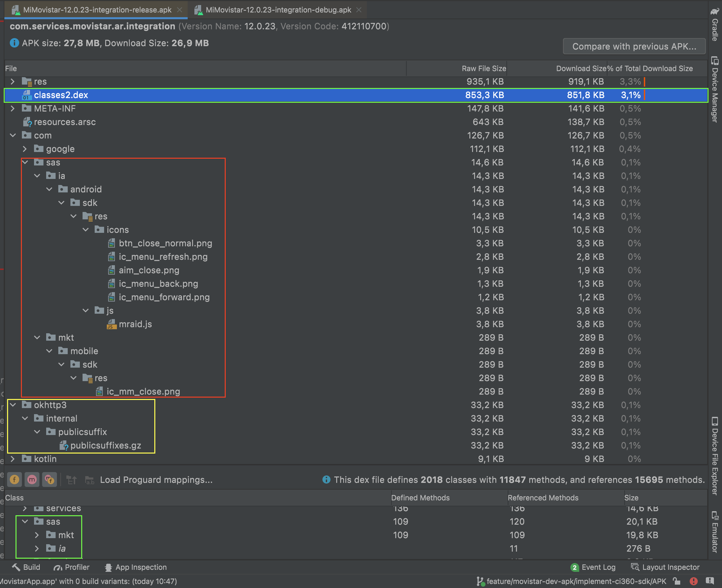Toggle the Show referenced-only nodes filter
722x588 pixels.
point(50,479)
